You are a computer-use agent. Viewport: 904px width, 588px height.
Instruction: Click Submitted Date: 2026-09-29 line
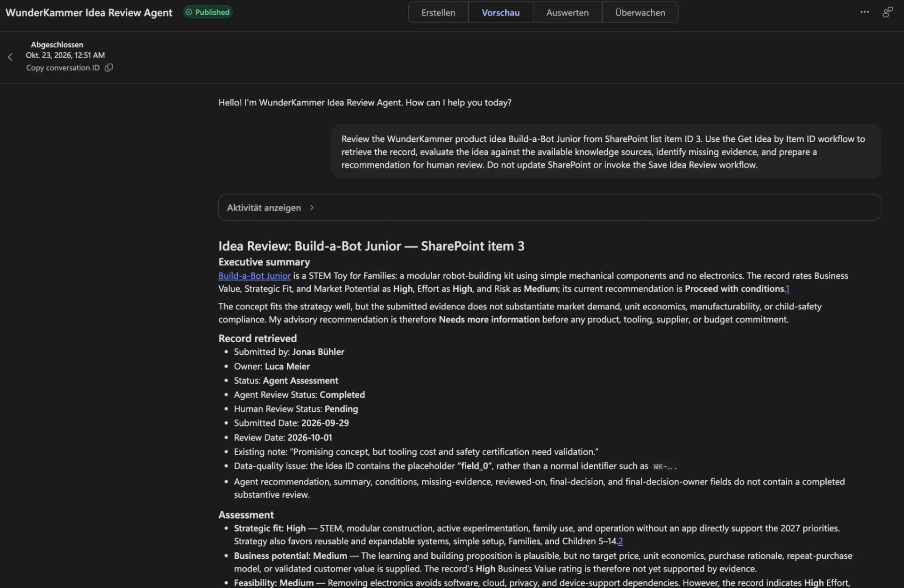[x=291, y=423]
